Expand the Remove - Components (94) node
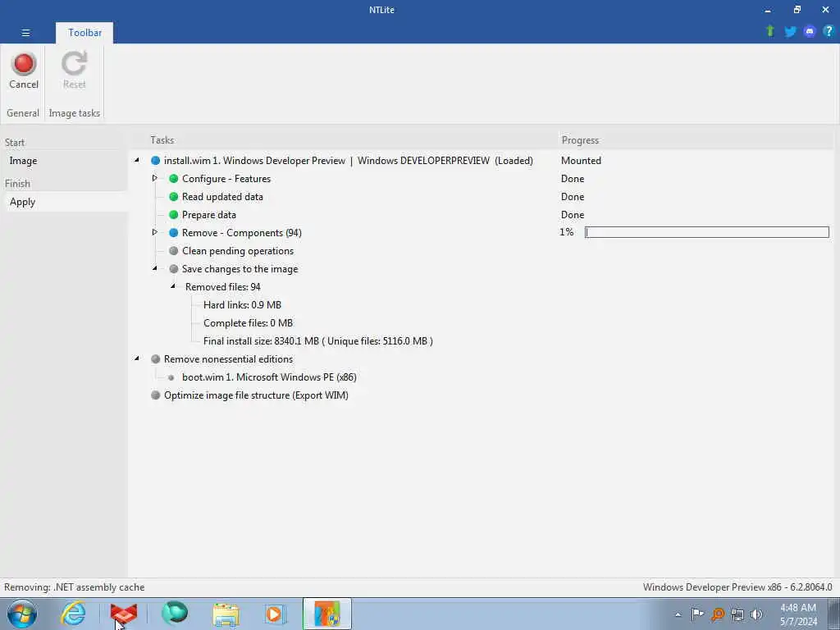The width and height of the screenshot is (840, 630). [155, 232]
